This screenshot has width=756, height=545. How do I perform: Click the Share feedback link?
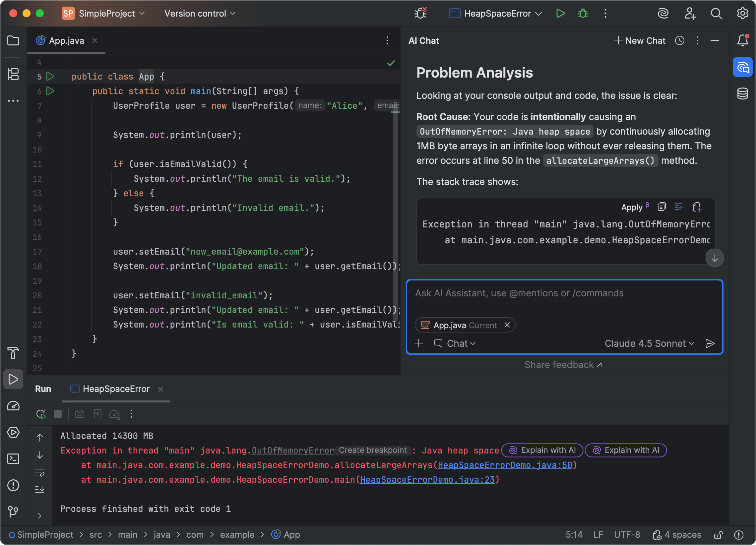563,364
